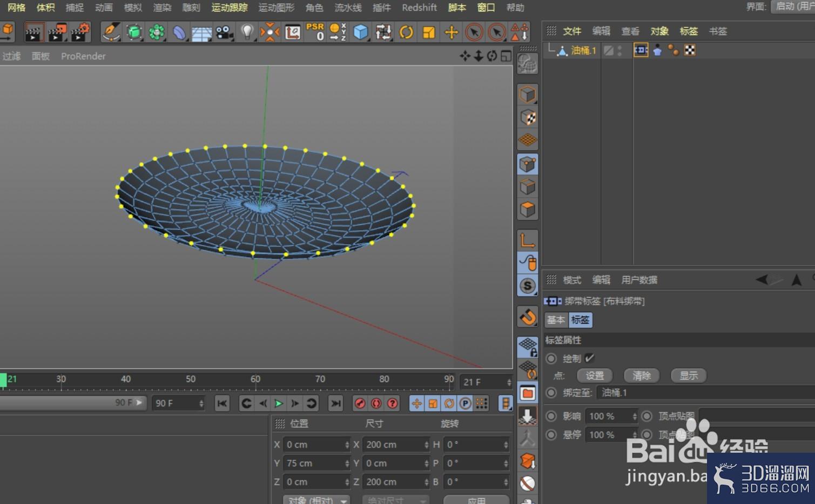Click the radio dot beside 悬停
This screenshot has height=504, width=815.
pyautogui.click(x=551, y=434)
